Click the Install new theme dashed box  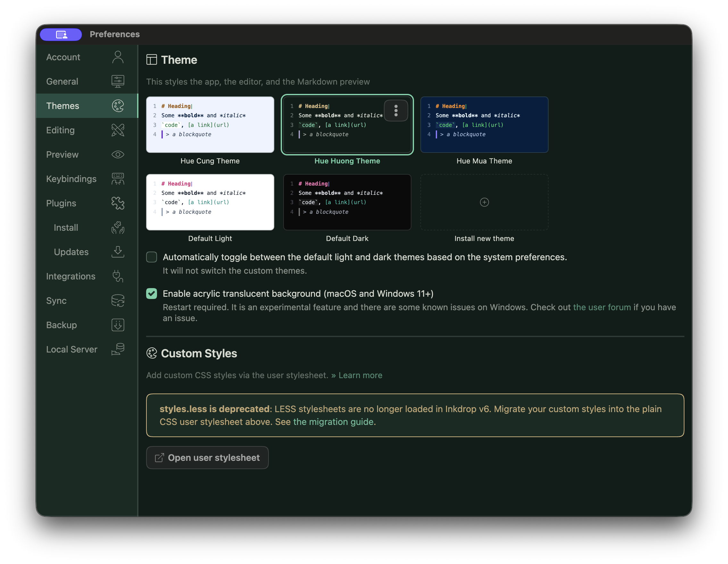(x=484, y=202)
